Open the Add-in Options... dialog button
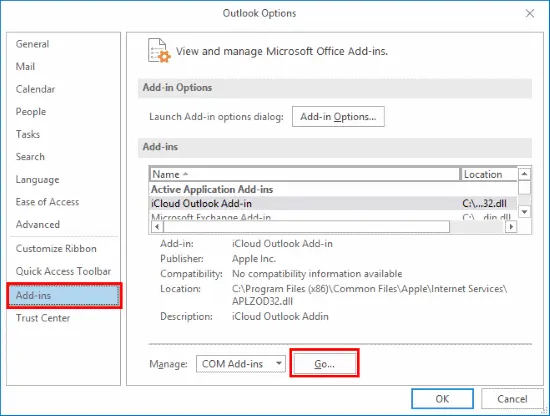This screenshot has height=416, width=550. point(338,116)
